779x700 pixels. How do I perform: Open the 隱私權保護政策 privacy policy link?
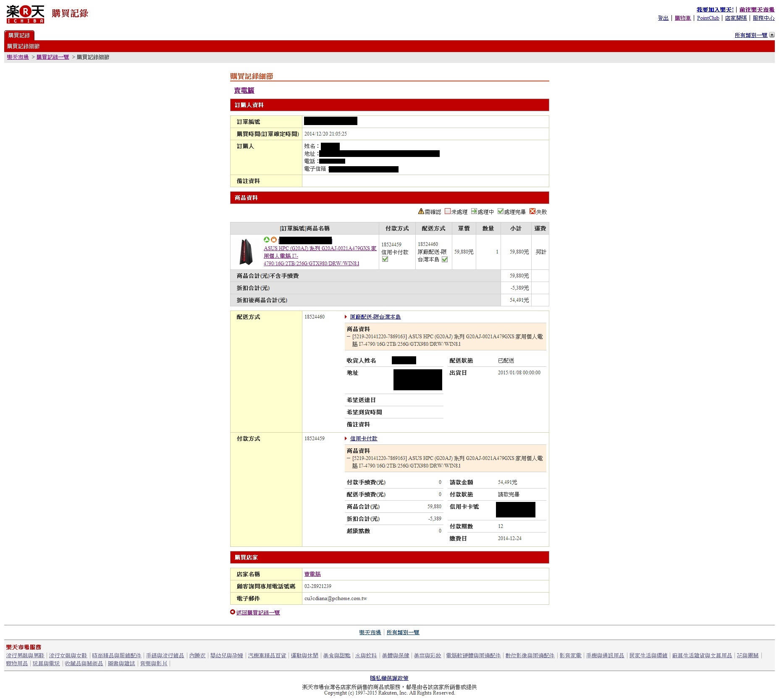pos(389,678)
